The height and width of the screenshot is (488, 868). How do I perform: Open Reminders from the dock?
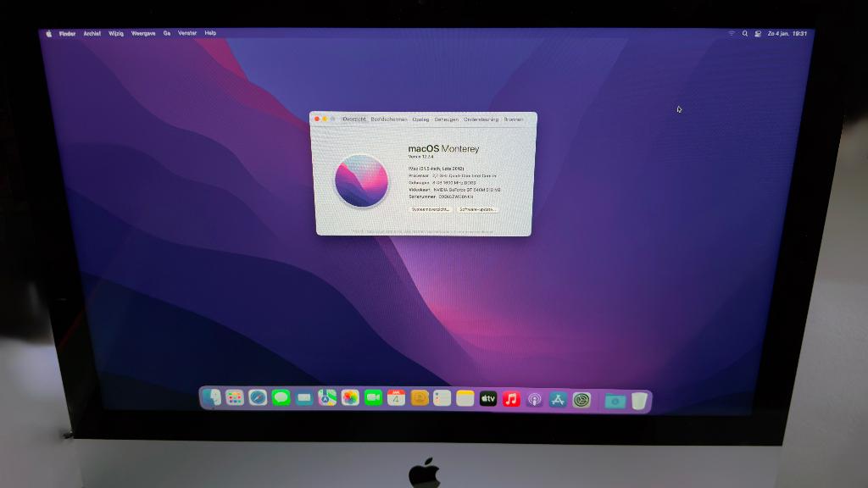[442, 398]
